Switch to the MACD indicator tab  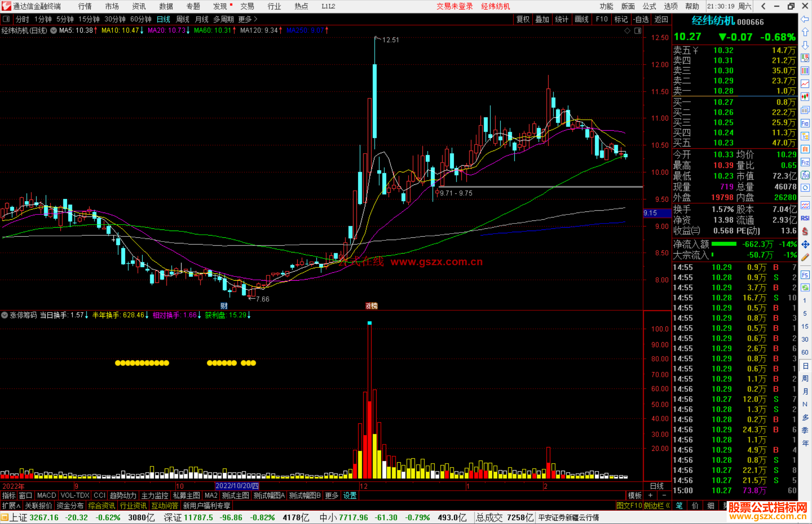click(x=46, y=495)
